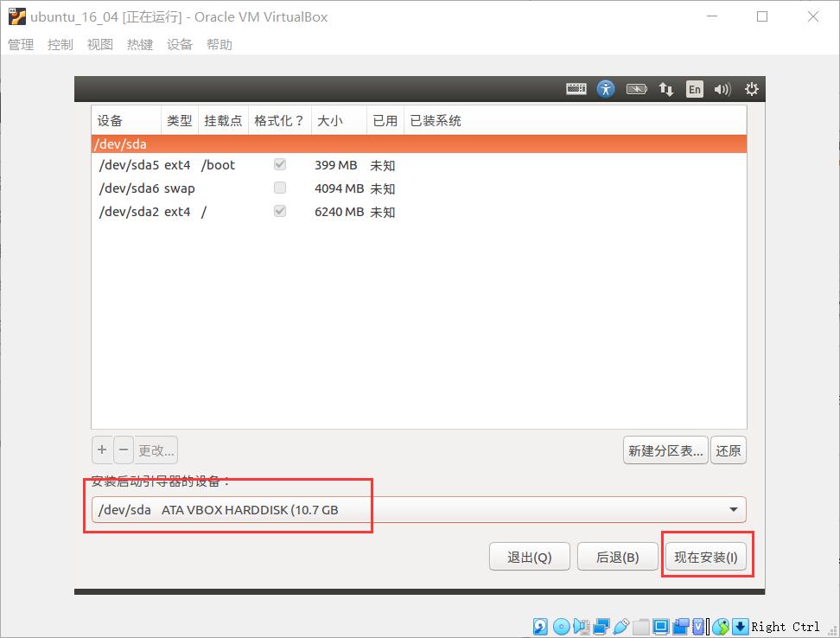
Task: Select the /dev/sda2 root partition row
Action: point(419,212)
